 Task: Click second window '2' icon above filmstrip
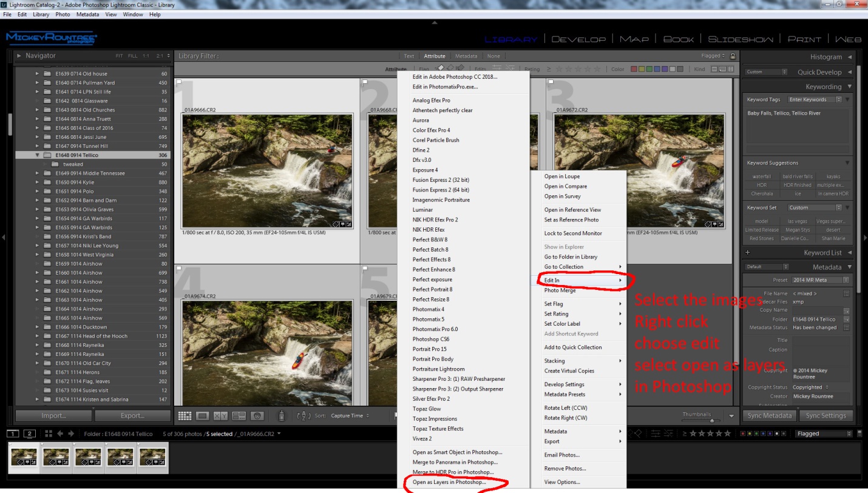(29, 434)
